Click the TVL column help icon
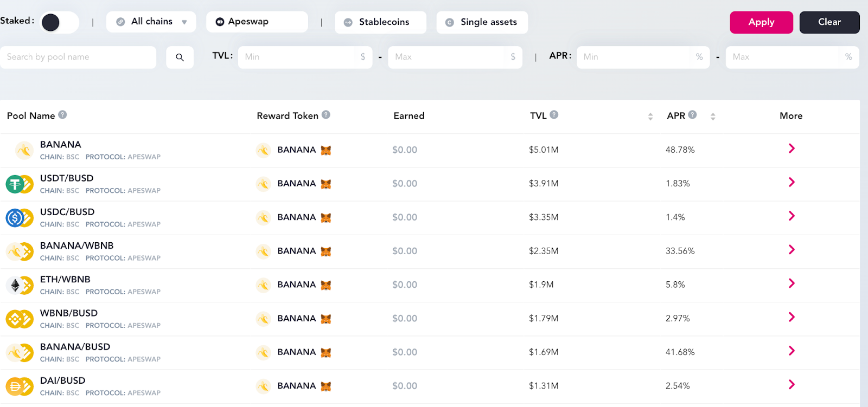Screen dimensions: 868x407 (554, 114)
